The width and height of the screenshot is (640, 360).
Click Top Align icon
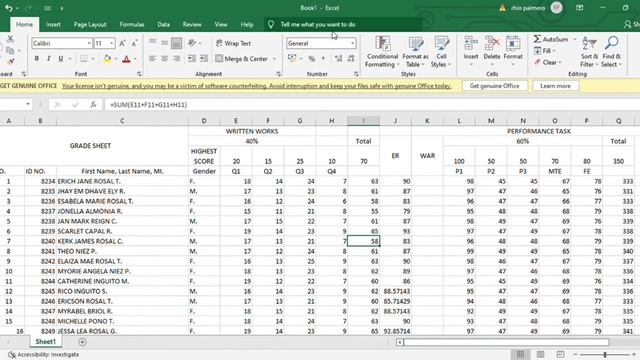[153, 42]
